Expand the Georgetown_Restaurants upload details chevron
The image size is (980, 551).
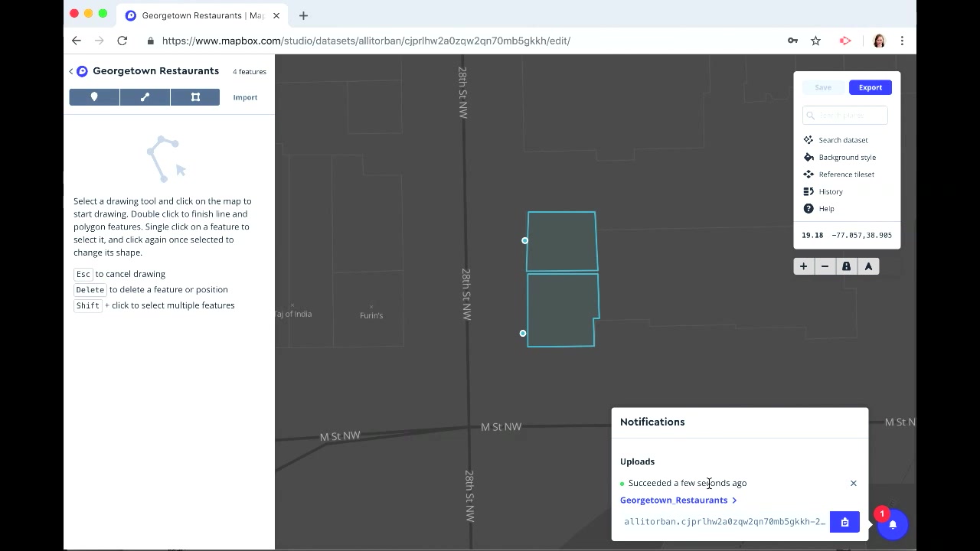click(734, 500)
